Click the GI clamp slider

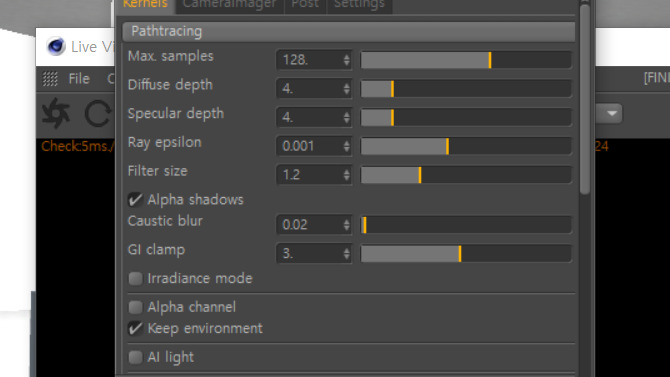pos(466,254)
